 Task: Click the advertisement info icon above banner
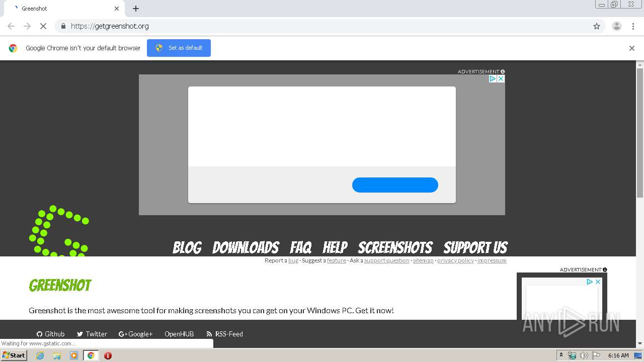point(503,71)
